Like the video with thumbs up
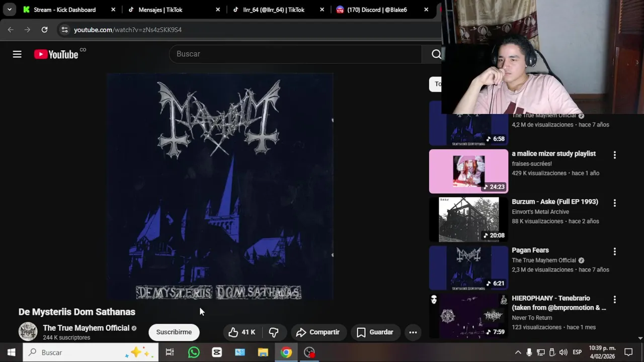The image size is (644, 362). (x=242, y=332)
